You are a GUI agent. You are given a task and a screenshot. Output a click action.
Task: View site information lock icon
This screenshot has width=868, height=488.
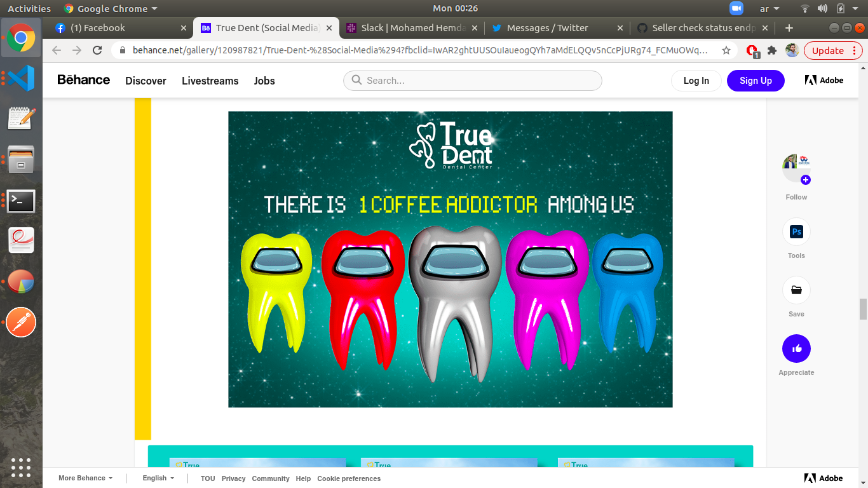point(123,51)
